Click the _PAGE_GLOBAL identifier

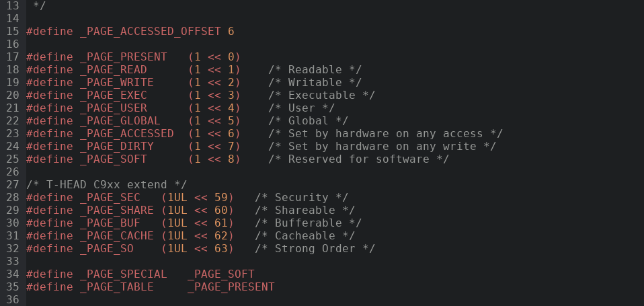120,120
